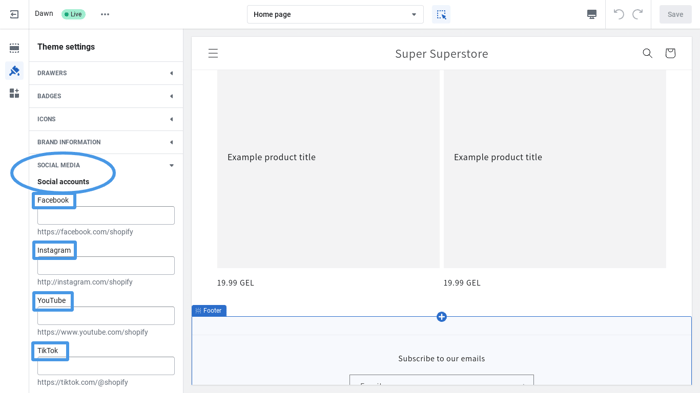This screenshot has width=700, height=393.
Task: Collapse the Social Media group
Action: [106, 165]
